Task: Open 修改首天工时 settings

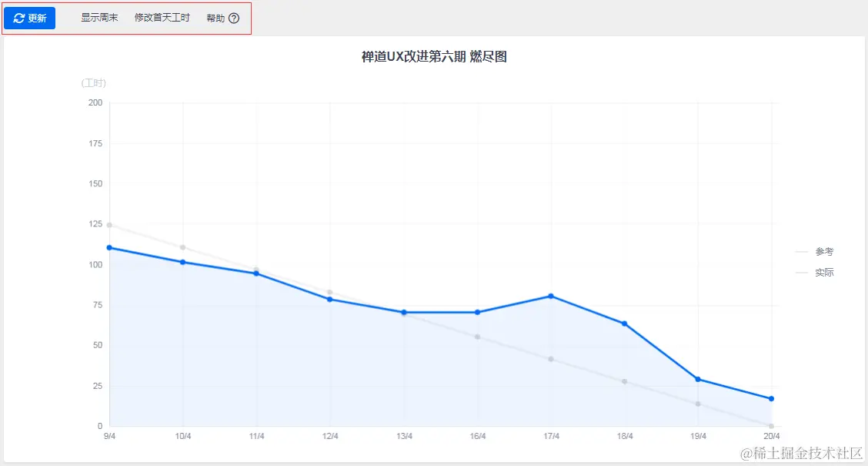Action: point(162,18)
